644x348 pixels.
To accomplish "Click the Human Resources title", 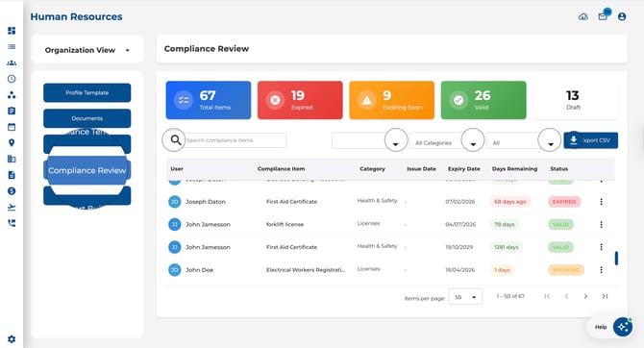I will [x=76, y=17].
